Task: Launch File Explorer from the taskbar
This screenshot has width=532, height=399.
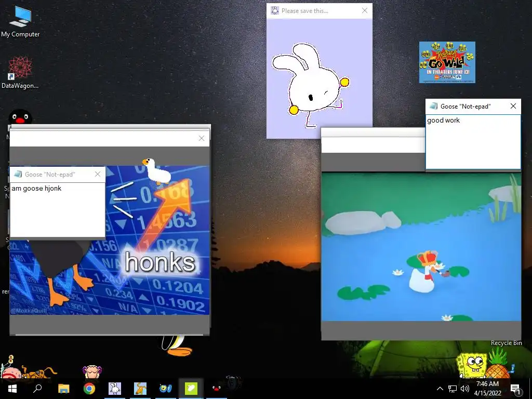Action: (x=63, y=389)
